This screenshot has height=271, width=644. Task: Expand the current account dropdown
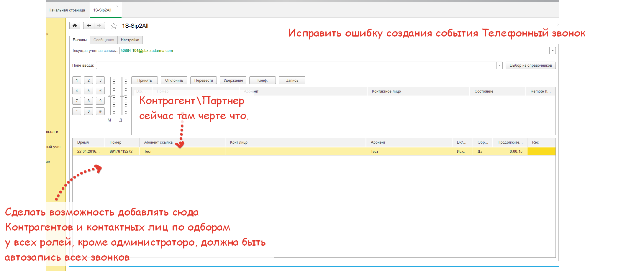(553, 51)
